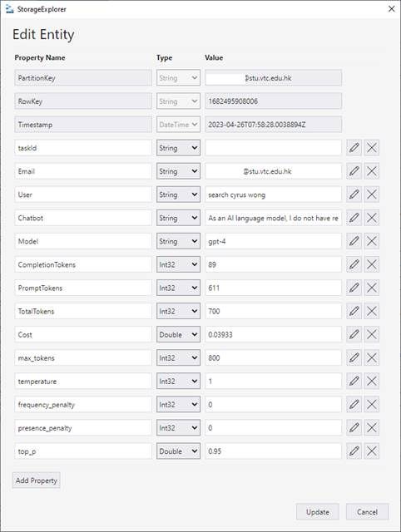
Task: Click pencil icon for PromptTokens
Action: [354, 288]
